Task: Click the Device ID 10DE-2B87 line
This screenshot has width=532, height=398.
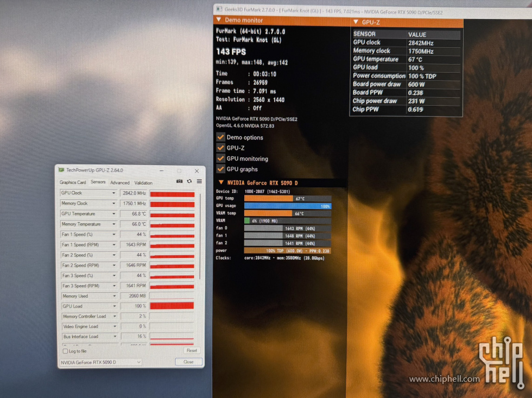Action: tap(253, 191)
